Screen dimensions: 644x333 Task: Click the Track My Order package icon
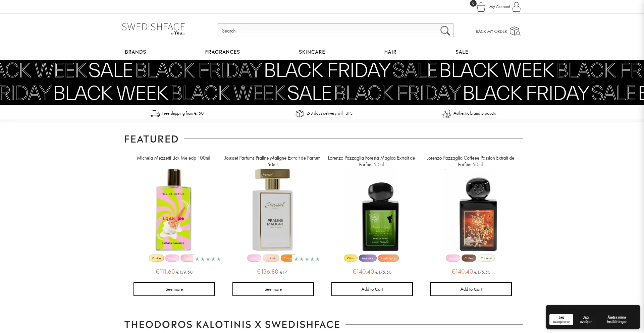515,31
